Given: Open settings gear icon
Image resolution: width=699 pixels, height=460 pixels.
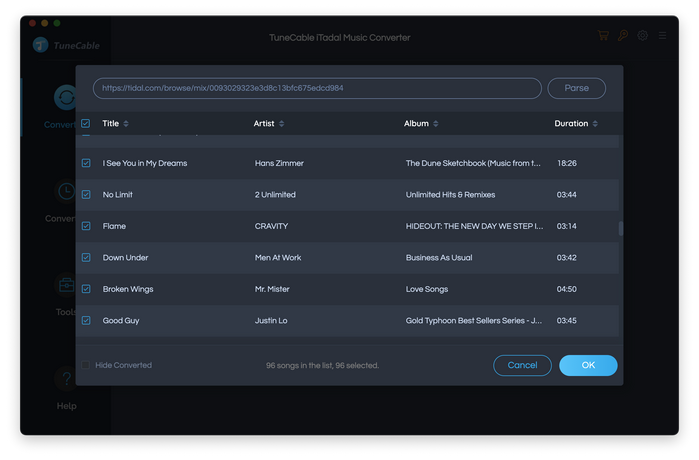Looking at the screenshot, I should (x=642, y=35).
